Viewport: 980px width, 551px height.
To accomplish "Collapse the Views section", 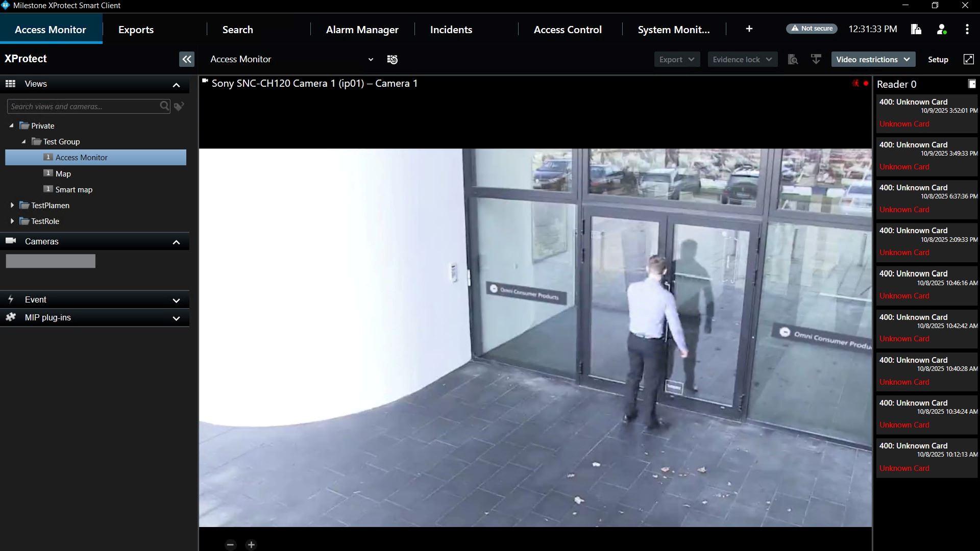I will pos(176,85).
